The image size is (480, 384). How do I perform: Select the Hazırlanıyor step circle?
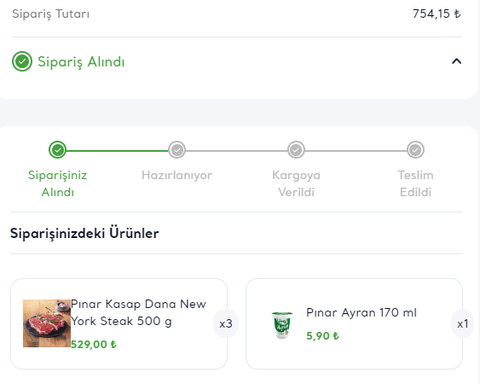click(x=177, y=150)
